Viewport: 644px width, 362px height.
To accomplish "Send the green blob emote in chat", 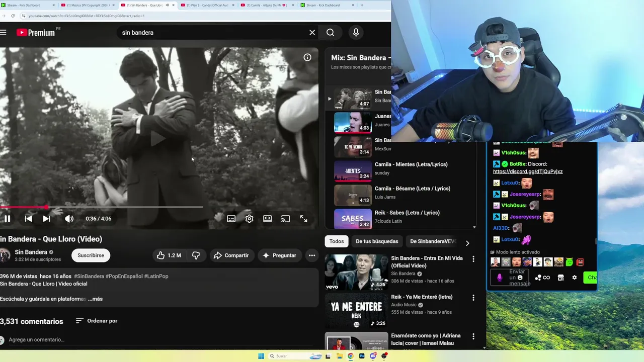I will pos(570,262).
